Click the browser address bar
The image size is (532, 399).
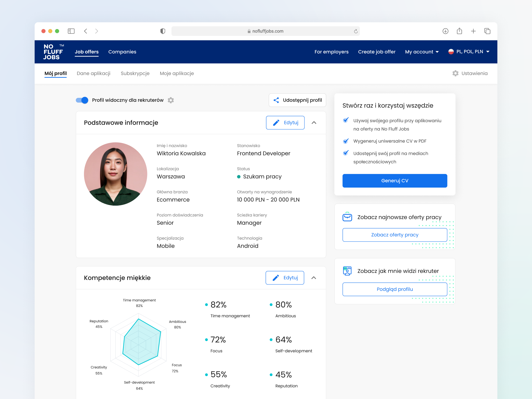click(x=265, y=31)
